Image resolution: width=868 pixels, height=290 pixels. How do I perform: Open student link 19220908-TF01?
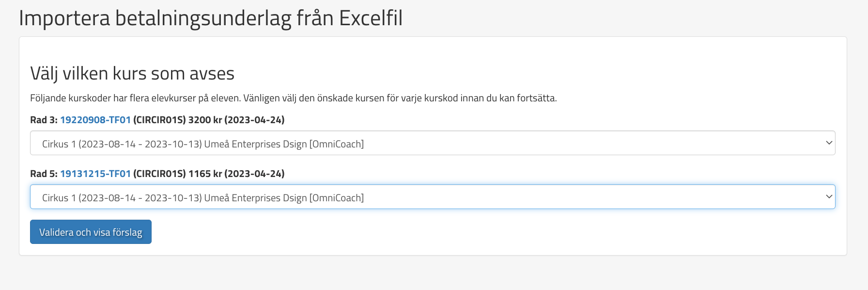[95, 120]
